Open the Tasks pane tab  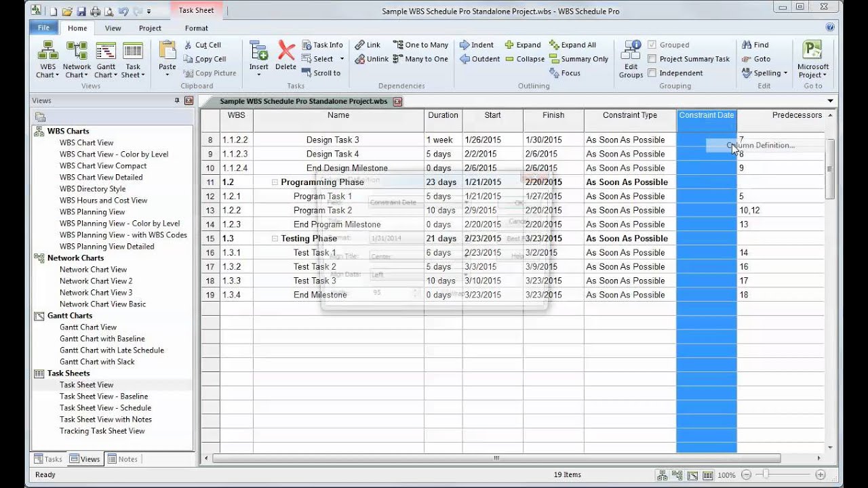click(48, 459)
